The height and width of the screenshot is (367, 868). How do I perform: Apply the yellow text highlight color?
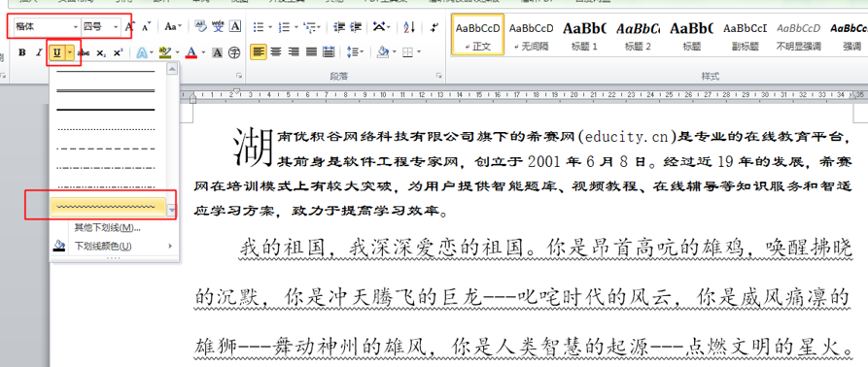[165, 52]
